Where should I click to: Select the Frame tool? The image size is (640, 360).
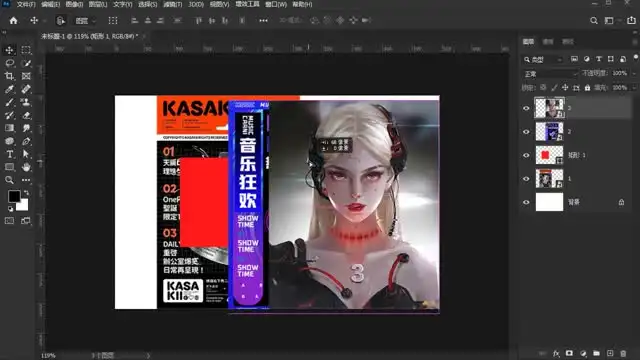coord(26,76)
